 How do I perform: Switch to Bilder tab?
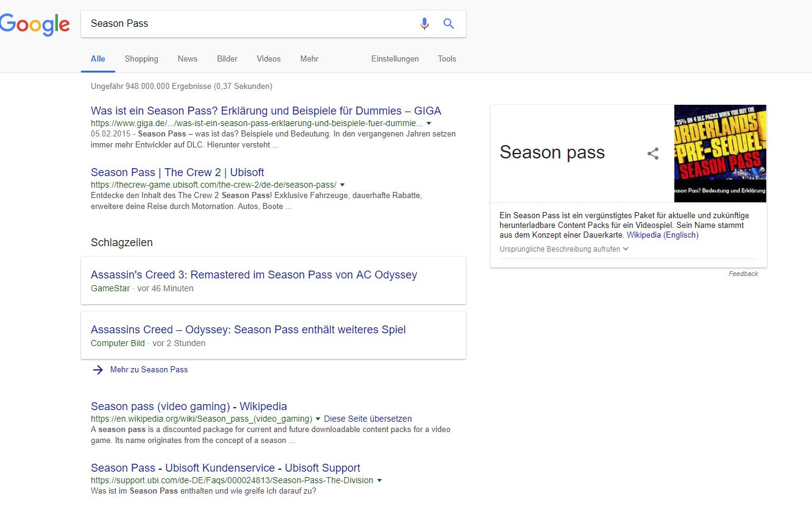click(227, 59)
